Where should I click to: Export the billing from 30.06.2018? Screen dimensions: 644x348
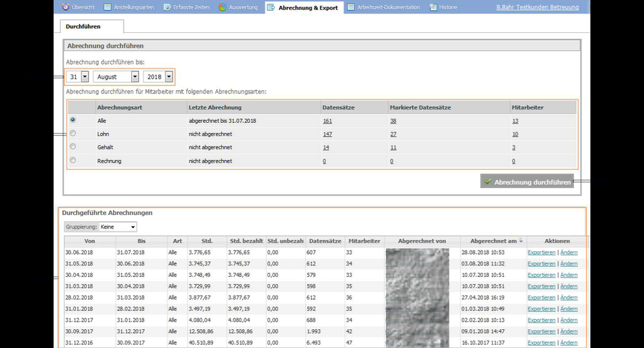pos(541,253)
